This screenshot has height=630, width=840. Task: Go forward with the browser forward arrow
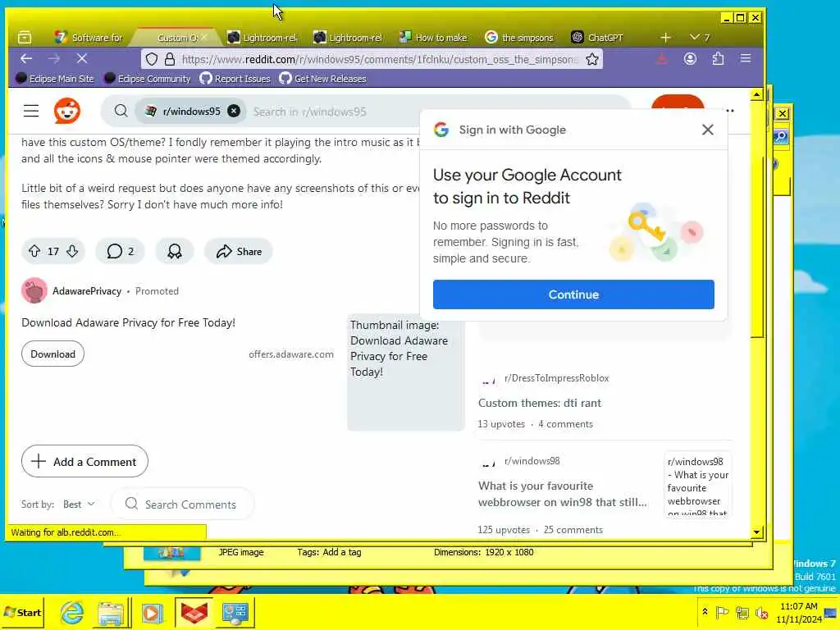(x=54, y=59)
